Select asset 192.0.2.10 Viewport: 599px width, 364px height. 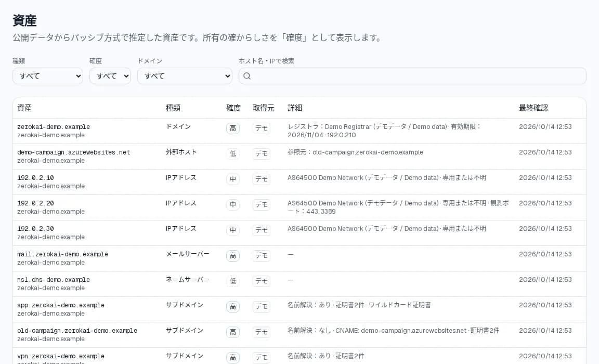35,178
